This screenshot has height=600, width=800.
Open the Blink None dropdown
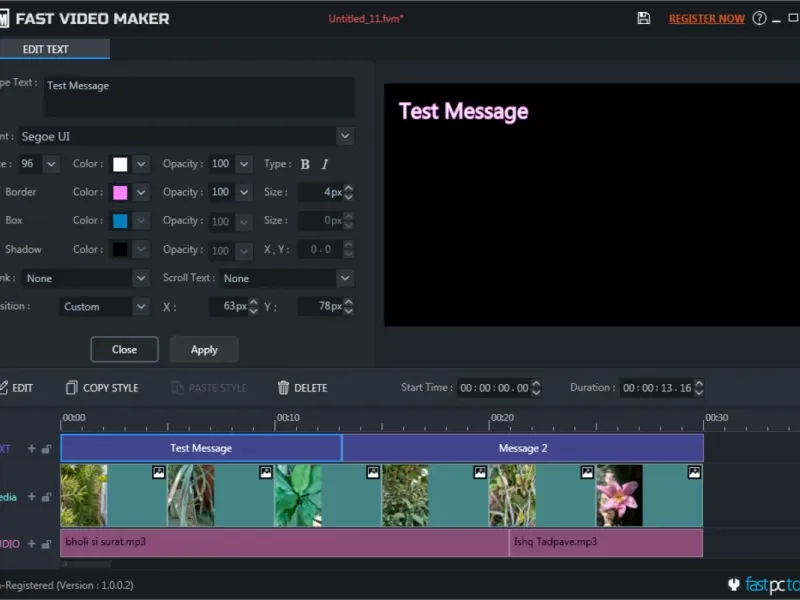[x=141, y=278]
